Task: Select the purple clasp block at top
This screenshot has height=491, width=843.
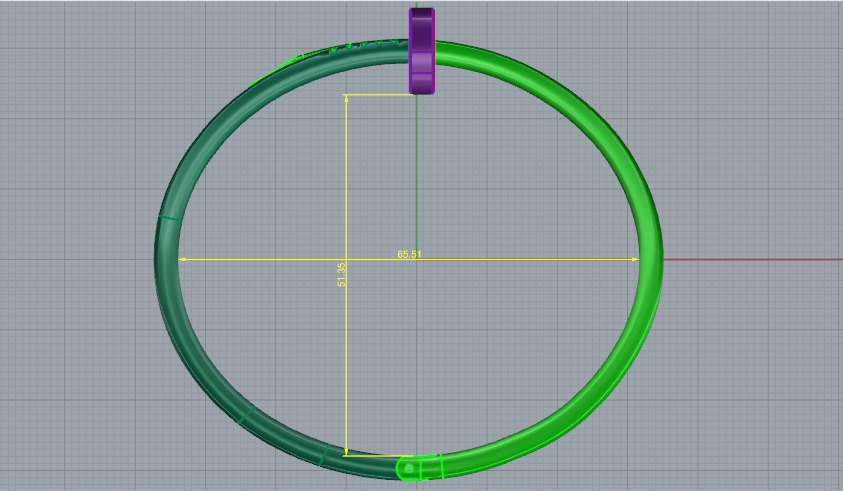Action: (x=422, y=51)
